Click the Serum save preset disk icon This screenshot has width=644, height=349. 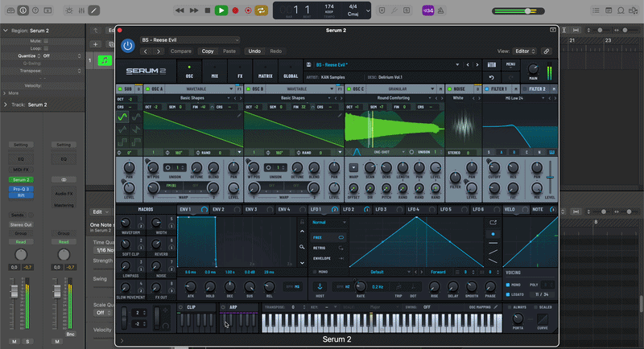(309, 65)
